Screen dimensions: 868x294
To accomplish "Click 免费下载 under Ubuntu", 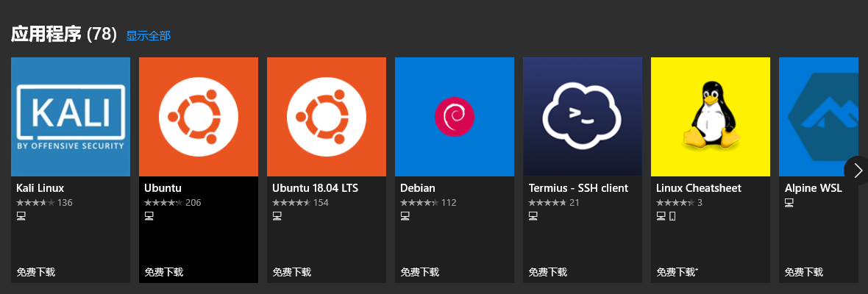I will 164,272.
